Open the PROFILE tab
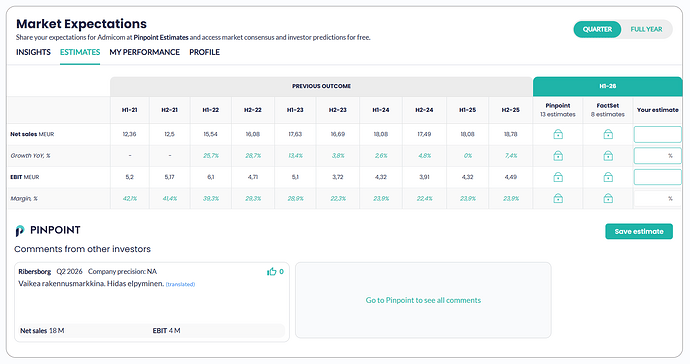Viewport: 690px width, 364px height. 205,52
